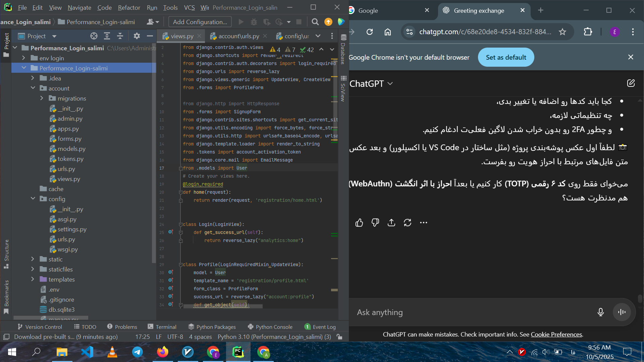Switch to account\urls.py editor tab

(x=238, y=36)
